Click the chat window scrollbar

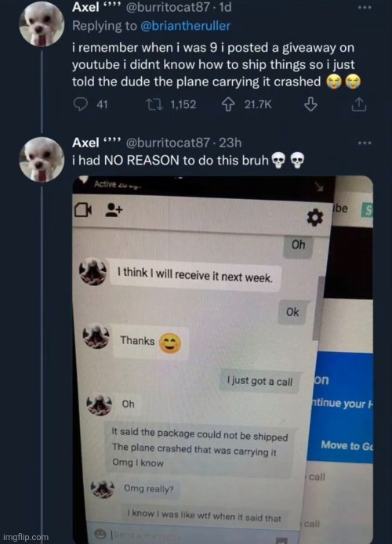[x=318, y=309]
